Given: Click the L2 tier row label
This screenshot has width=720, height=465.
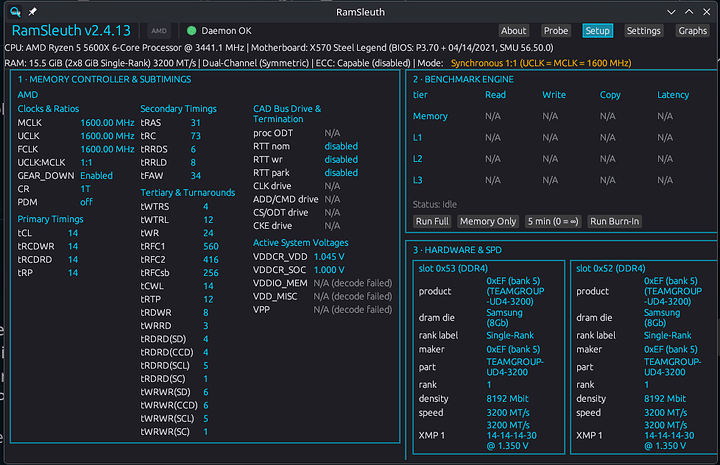Looking at the screenshot, I should coord(417,159).
